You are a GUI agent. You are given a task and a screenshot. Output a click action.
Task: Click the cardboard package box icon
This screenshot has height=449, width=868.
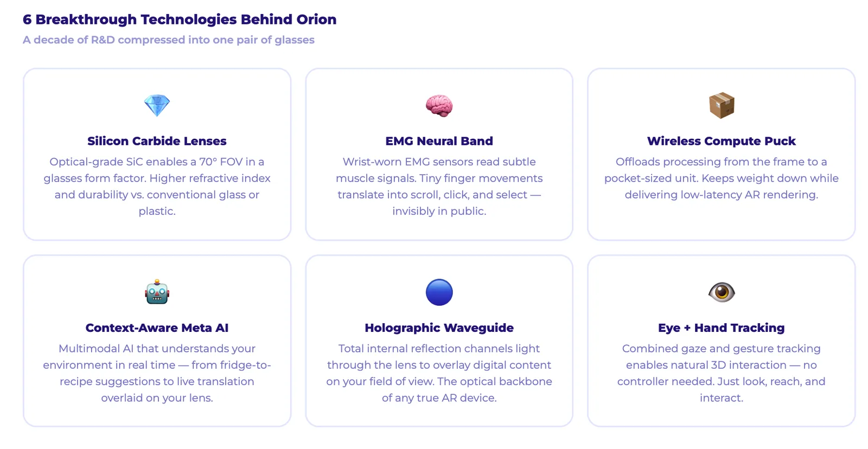[x=721, y=105]
